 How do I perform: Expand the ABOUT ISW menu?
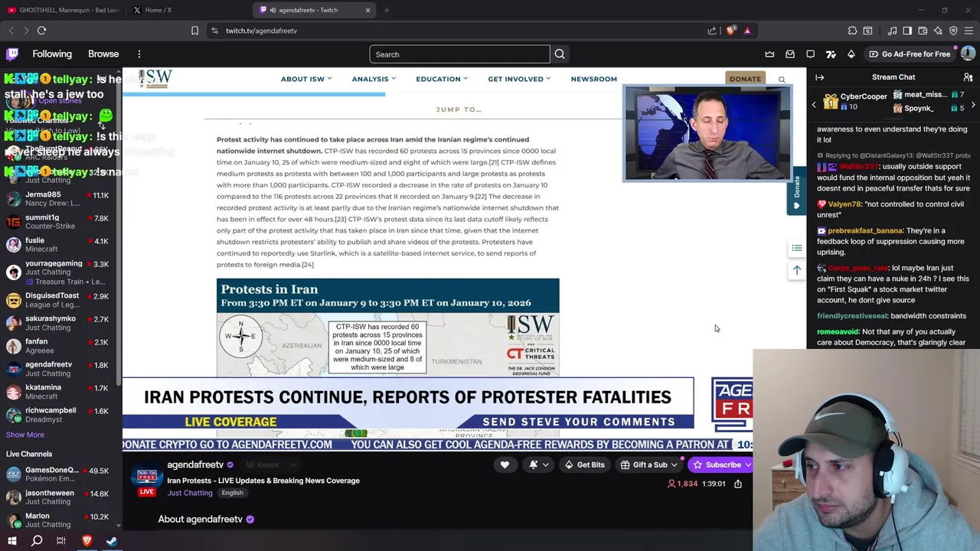click(x=306, y=79)
